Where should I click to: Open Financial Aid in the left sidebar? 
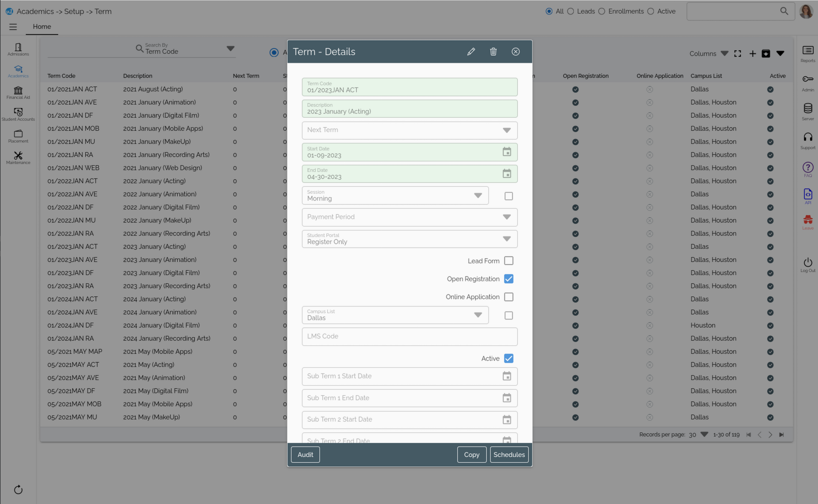click(18, 92)
